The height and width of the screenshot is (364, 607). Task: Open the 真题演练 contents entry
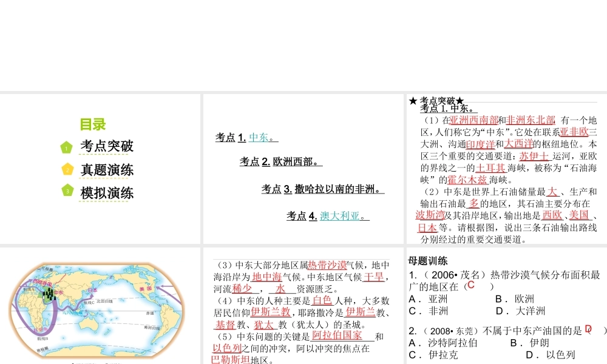107,170
